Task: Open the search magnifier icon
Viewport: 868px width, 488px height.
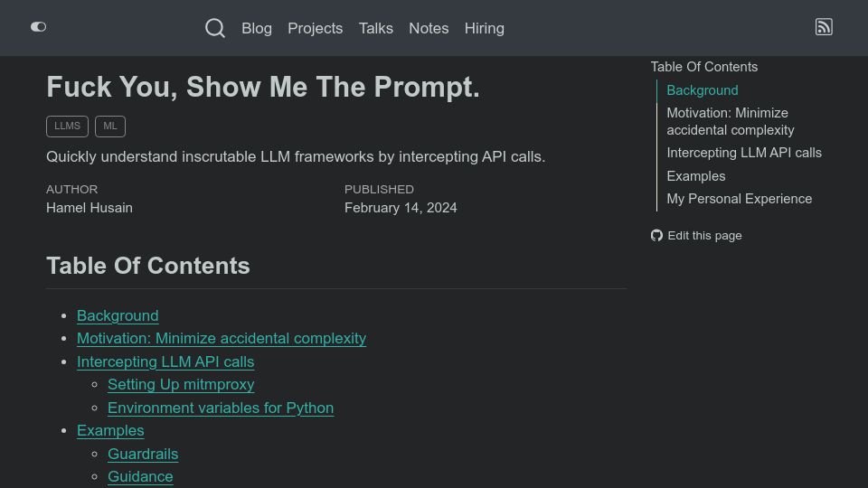Action: [215, 28]
